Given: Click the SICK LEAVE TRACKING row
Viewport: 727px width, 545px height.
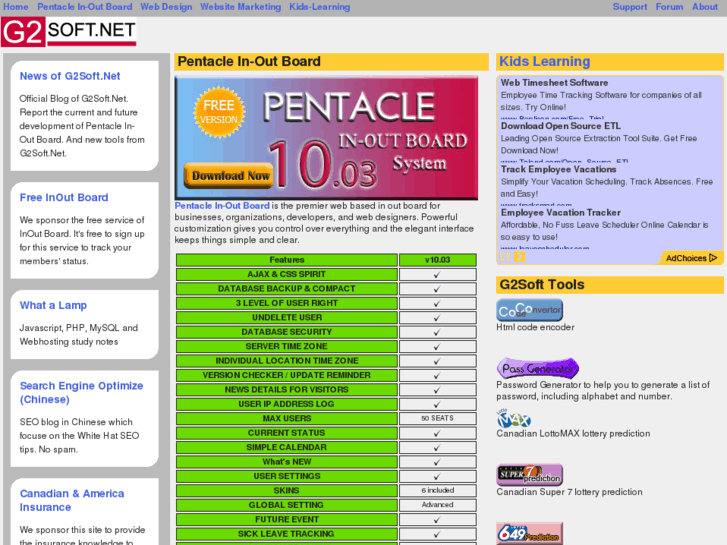Looking at the screenshot, I should point(326,533).
